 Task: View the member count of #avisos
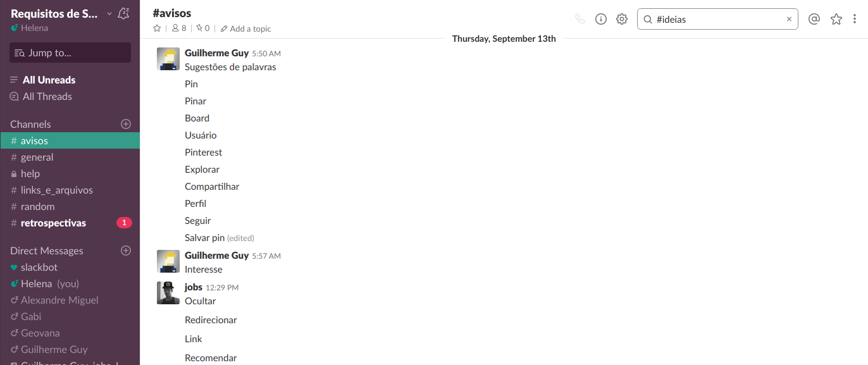179,28
